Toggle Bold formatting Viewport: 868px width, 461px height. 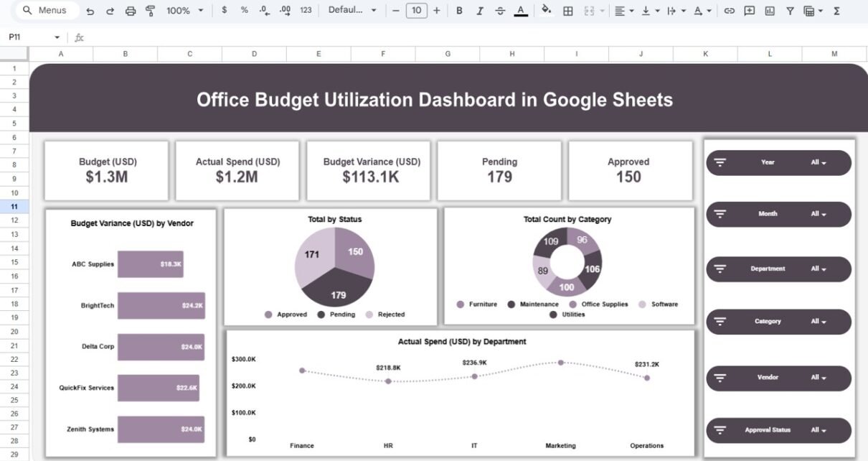(459, 11)
